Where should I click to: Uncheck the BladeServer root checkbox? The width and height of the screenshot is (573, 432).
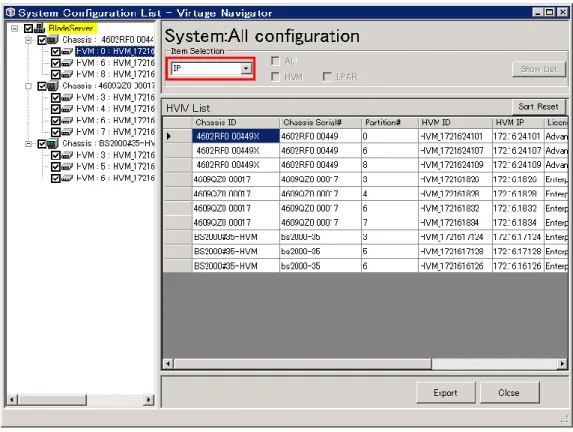29,28
